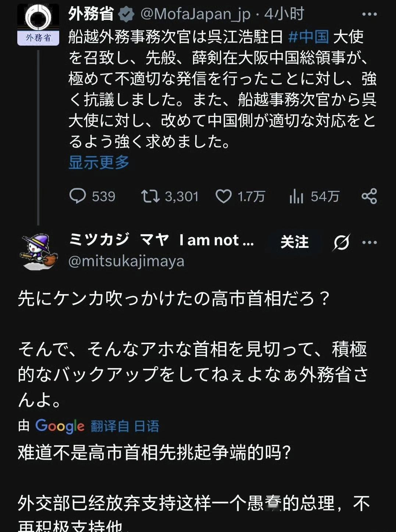396x532 pixels.
Task: Open the 外務省 account name
Action: (x=91, y=14)
